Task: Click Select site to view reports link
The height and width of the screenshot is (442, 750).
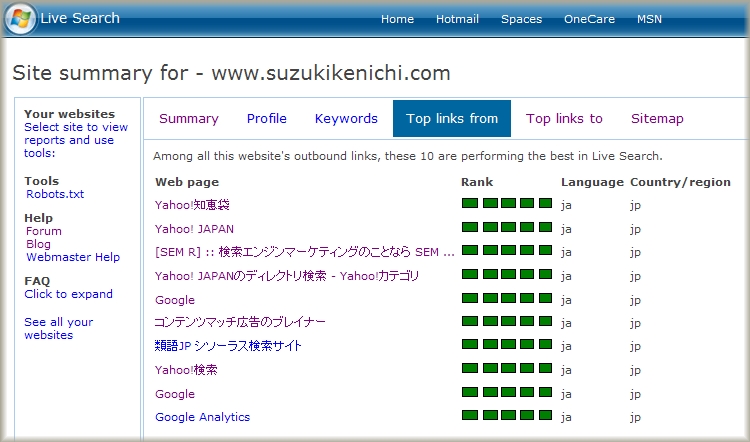Action: pos(76,140)
